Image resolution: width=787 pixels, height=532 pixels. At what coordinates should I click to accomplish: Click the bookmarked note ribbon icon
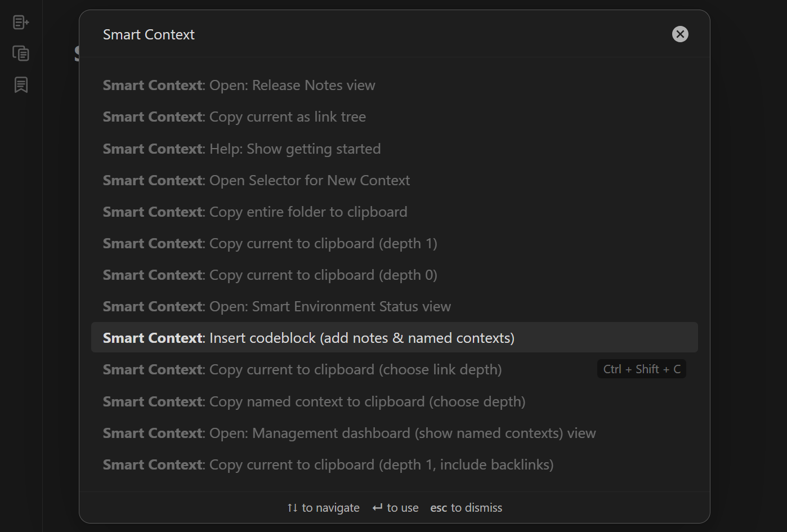[21, 85]
